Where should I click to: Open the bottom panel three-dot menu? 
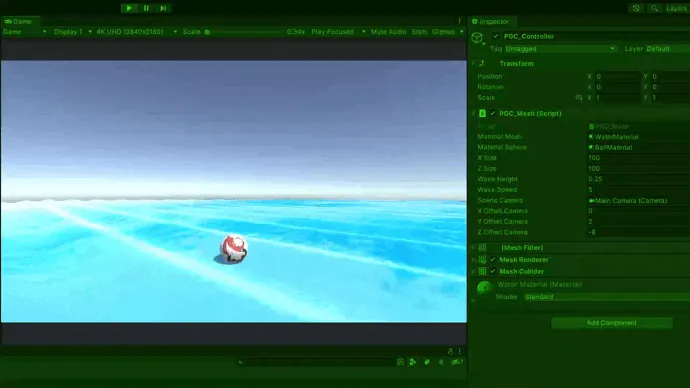point(459,351)
